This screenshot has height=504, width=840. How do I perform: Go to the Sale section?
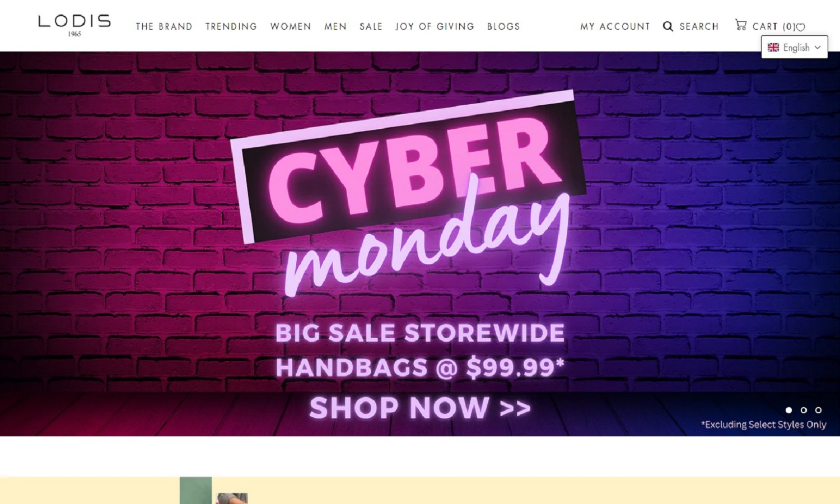pyautogui.click(x=371, y=26)
